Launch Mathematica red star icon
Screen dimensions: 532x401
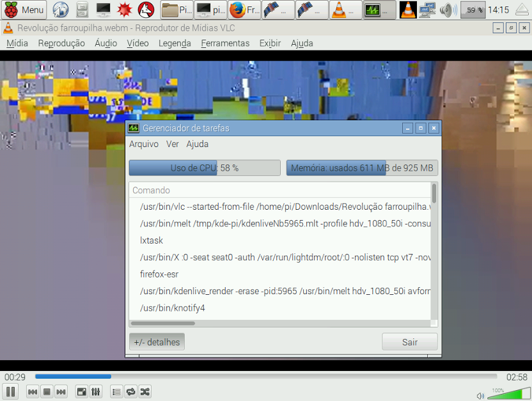(124, 10)
